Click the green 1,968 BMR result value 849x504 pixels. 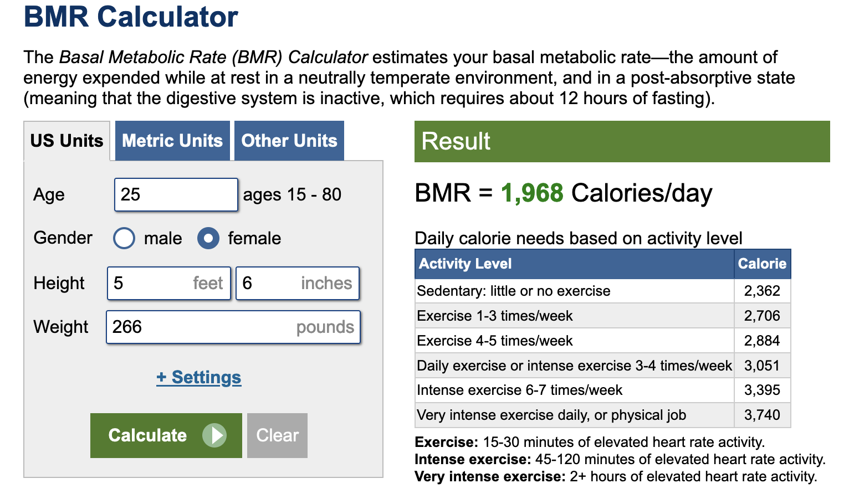pos(532,193)
